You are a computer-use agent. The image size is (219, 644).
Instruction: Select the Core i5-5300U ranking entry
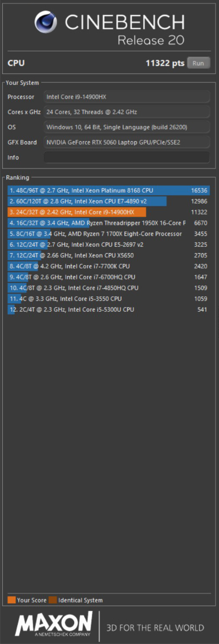[x=108, y=310]
